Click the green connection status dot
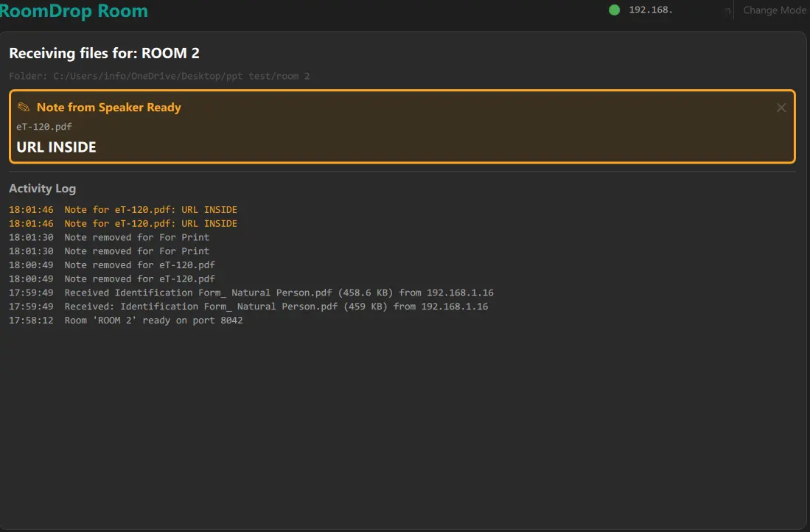This screenshot has width=810, height=532. pyautogui.click(x=614, y=10)
